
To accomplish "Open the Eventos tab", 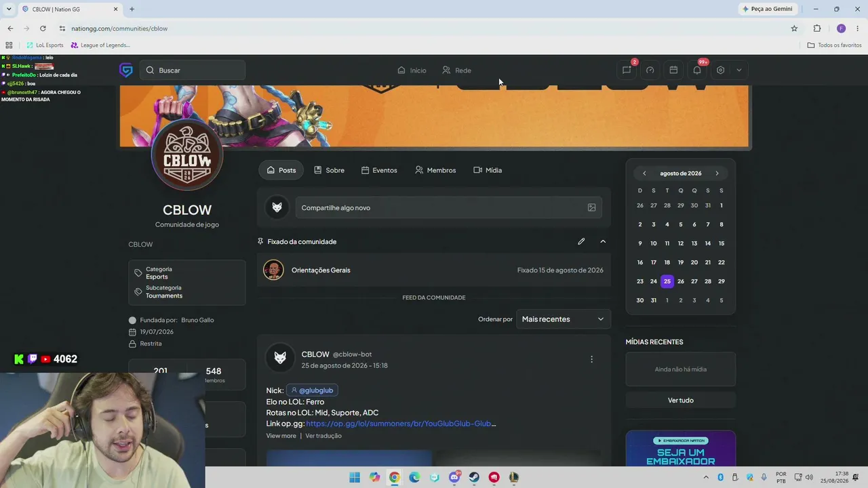I will (379, 170).
